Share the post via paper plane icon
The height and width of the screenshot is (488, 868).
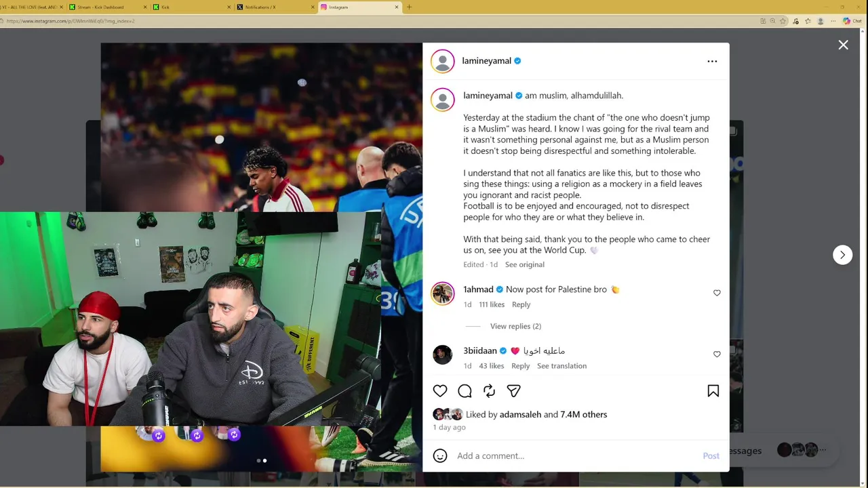point(513,391)
